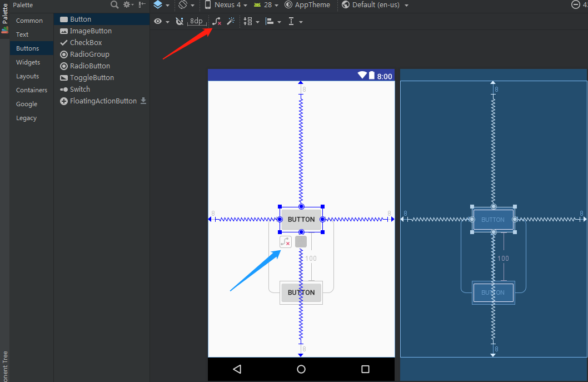Click gray square icon below selected button
Screen dimensions: 588x382
301,242
